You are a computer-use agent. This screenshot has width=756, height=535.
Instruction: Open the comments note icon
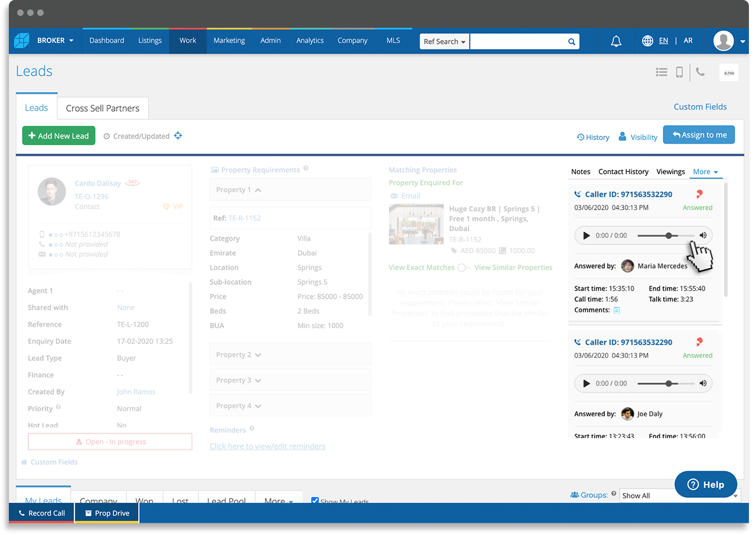(x=617, y=310)
